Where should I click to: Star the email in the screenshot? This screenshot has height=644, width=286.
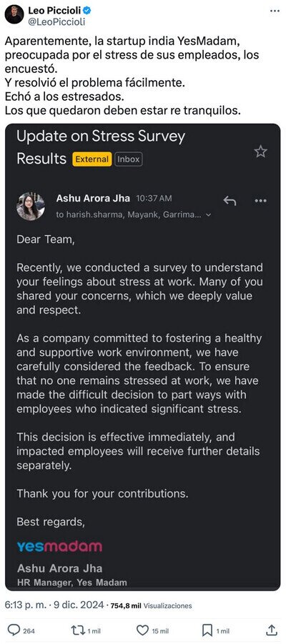click(x=260, y=152)
